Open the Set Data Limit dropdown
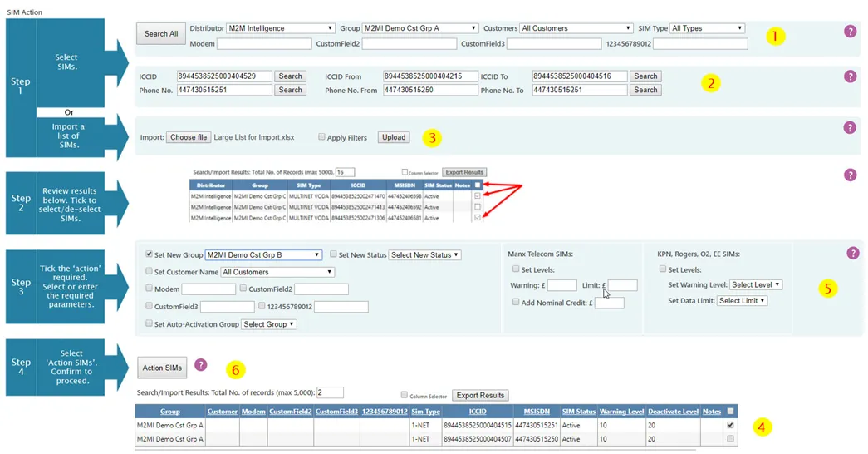The image size is (868, 454). [742, 300]
